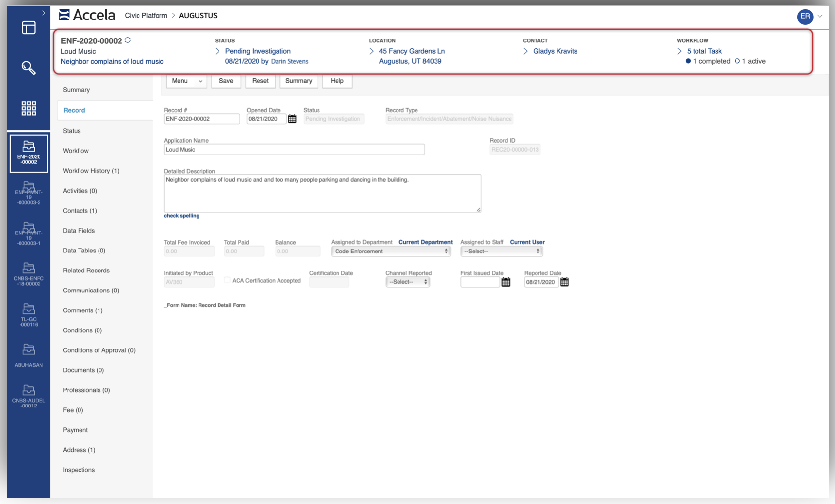
Task: Click the refresh icon beside ENF-2020-00002
Action: click(x=128, y=40)
